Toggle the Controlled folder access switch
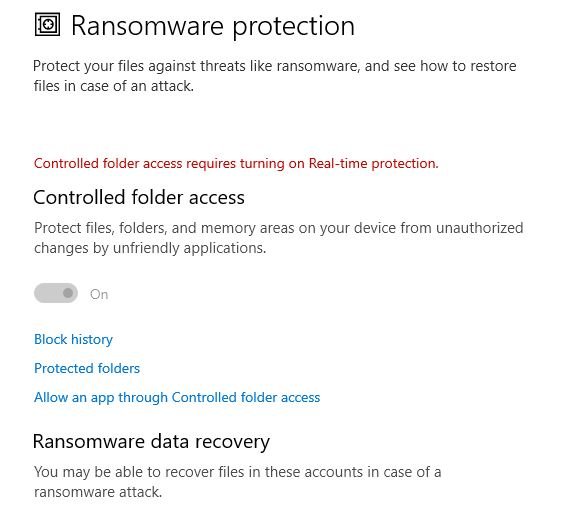 [x=56, y=293]
